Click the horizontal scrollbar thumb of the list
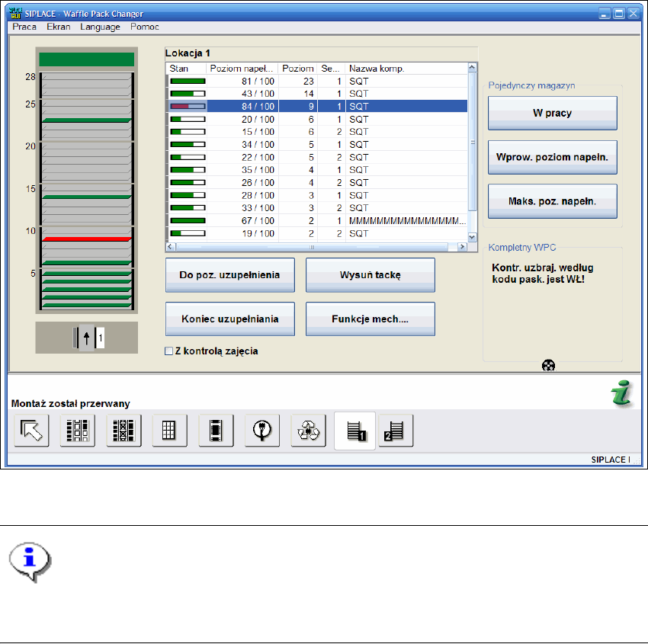Viewport: 648px width, 644px height. [x=312, y=247]
